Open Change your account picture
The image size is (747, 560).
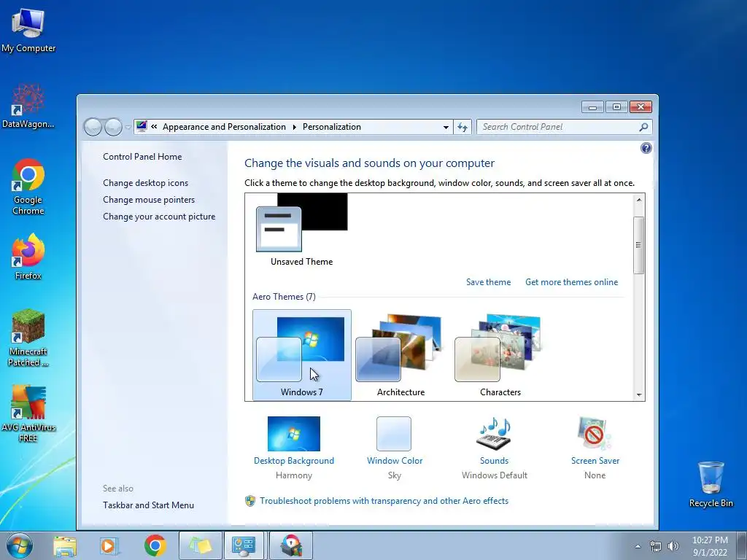[159, 216]
